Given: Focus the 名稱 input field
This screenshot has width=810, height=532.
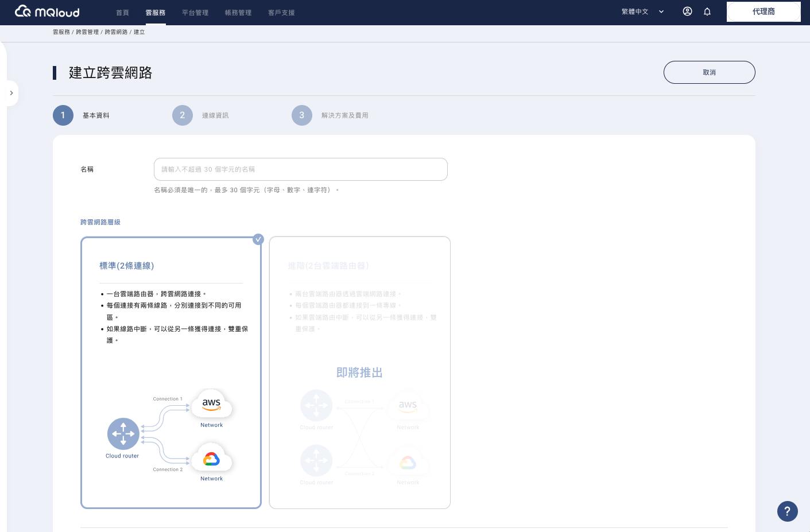Looking at the screenshot, I should point(301,169).
